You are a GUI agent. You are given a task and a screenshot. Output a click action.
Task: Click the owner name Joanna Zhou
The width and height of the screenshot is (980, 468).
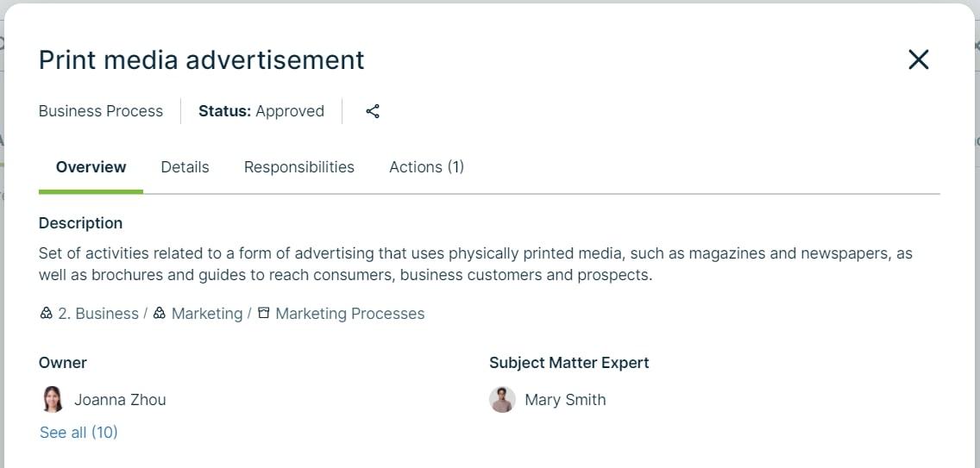[x=120, y=400]
